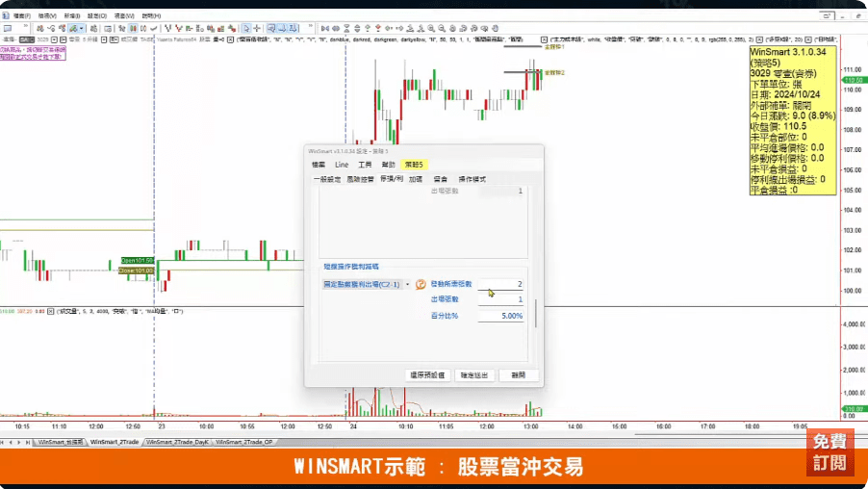868x489 pixels.
Task: Click the Close:101.00 label on the chart
Action: 137,270
